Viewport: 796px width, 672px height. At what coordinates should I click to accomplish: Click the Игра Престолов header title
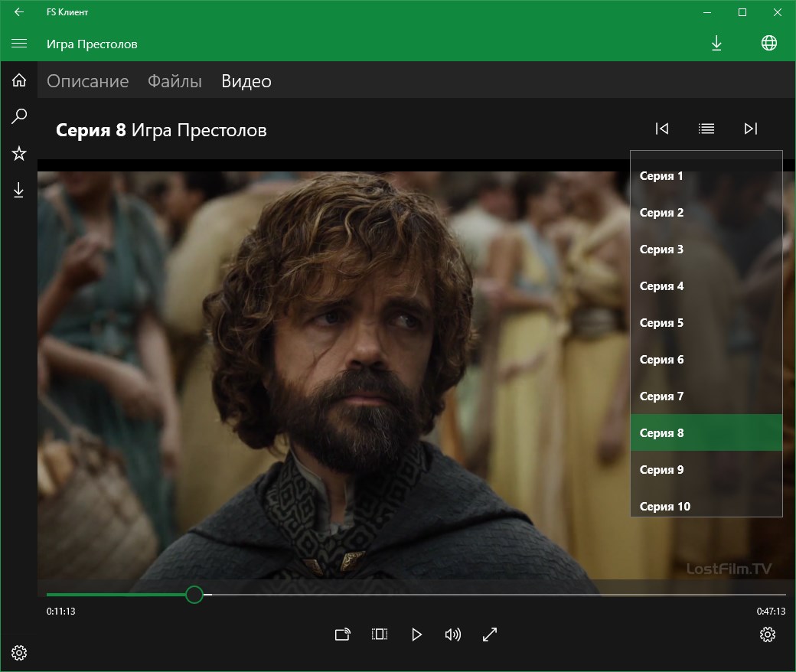[92, 44]
